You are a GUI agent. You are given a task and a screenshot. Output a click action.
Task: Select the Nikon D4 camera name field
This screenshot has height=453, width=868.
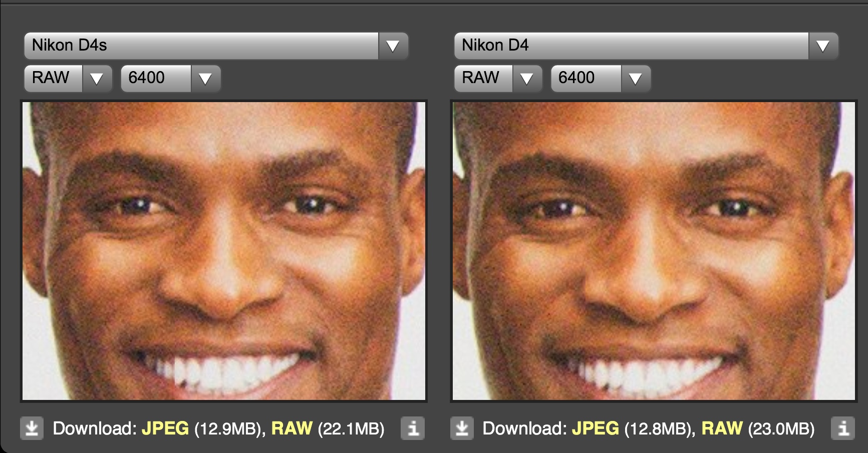pos(632,46)
